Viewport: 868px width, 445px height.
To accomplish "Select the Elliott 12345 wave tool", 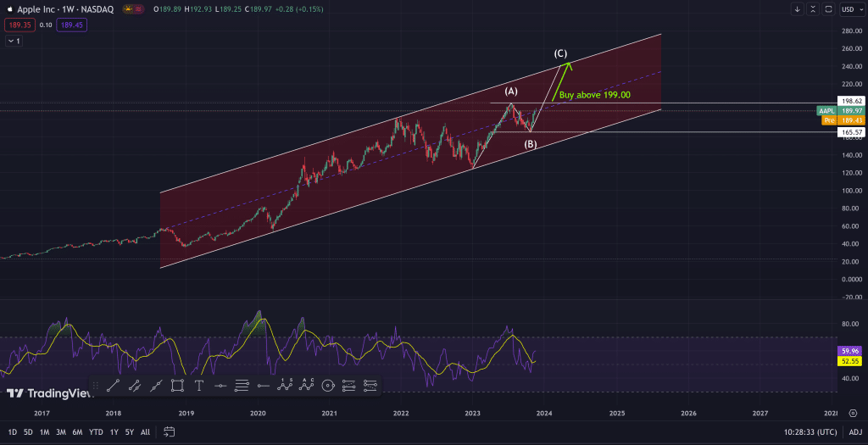I will tap(285, 386).
